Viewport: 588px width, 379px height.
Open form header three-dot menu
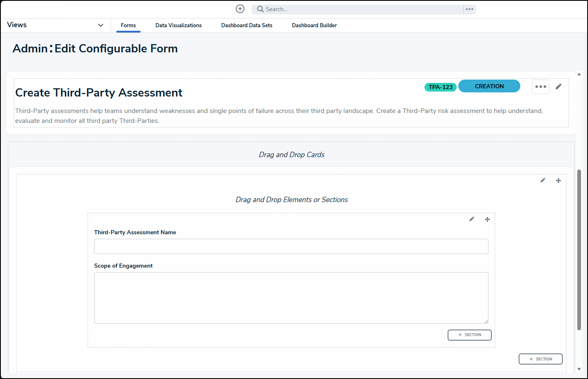click(541, 87)
